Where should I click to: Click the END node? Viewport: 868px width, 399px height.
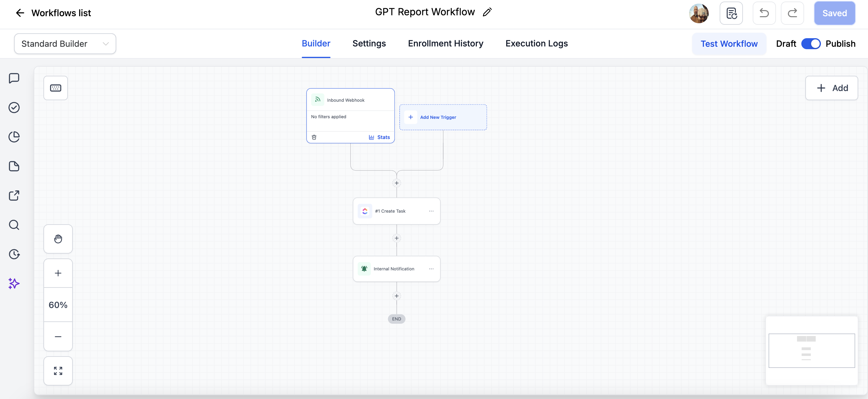click(x=397, y=319)
